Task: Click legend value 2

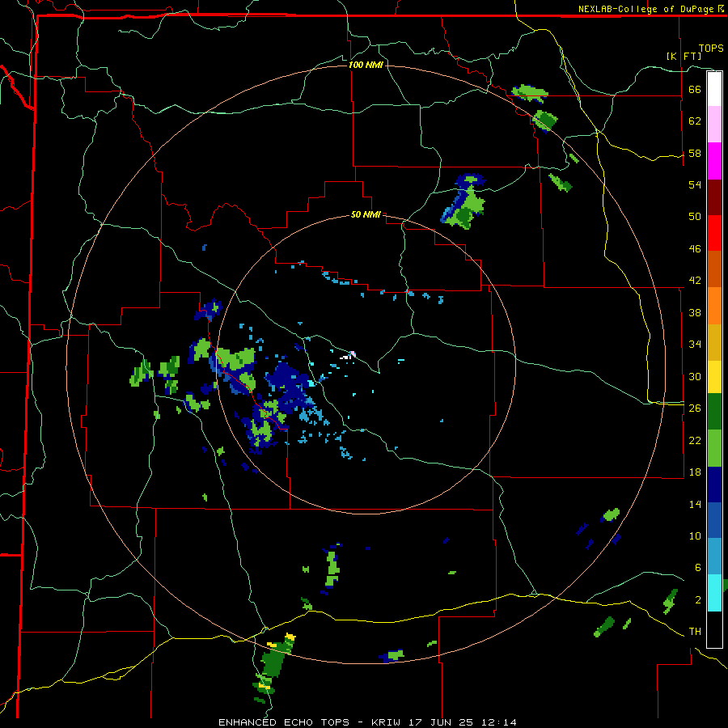Action: (697, 600)
